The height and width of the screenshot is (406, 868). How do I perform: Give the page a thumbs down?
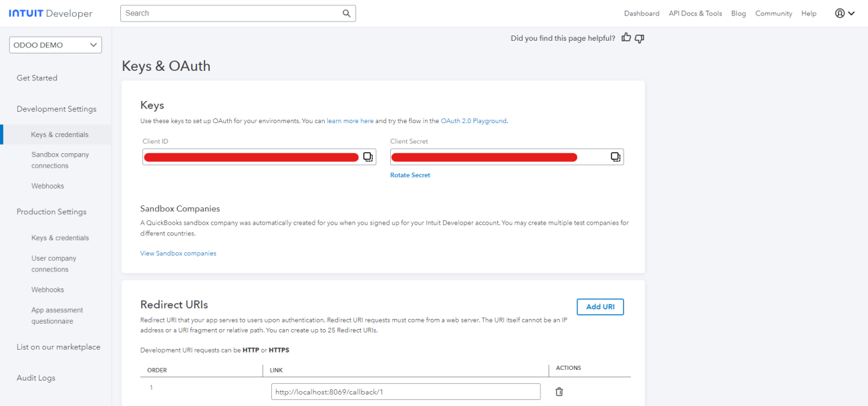click(639, 39)
